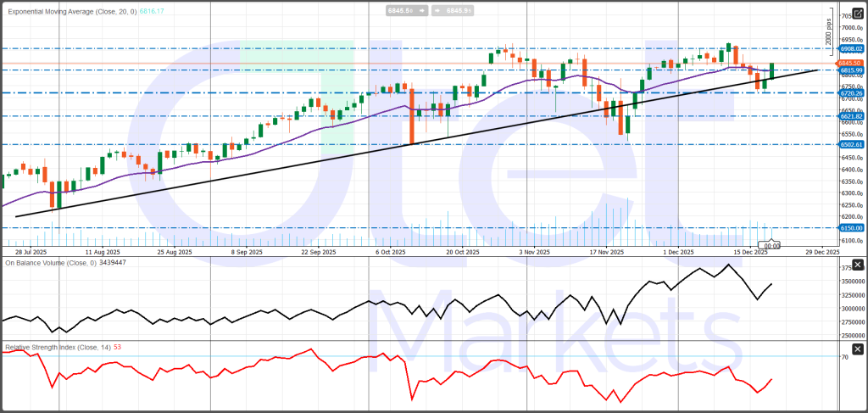Click the sell price button 6845.5
Screen dimensions: 868x413
[x=400, y=11]
